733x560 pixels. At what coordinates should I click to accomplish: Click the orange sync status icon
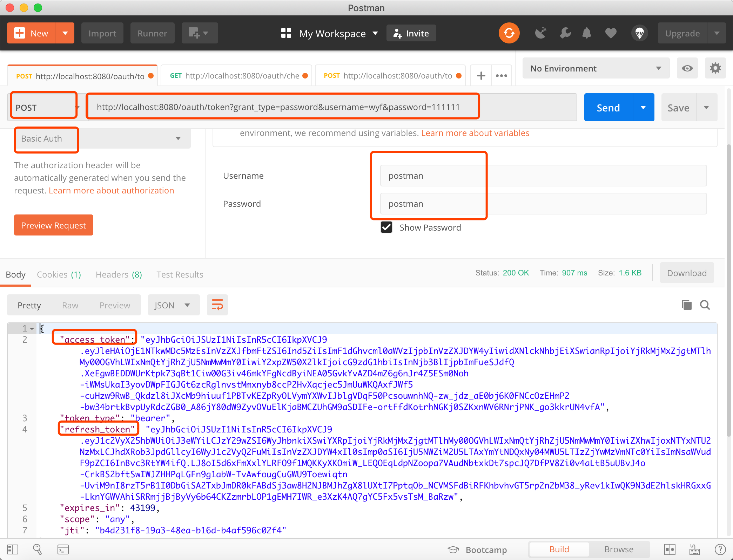tap(509, 33)
